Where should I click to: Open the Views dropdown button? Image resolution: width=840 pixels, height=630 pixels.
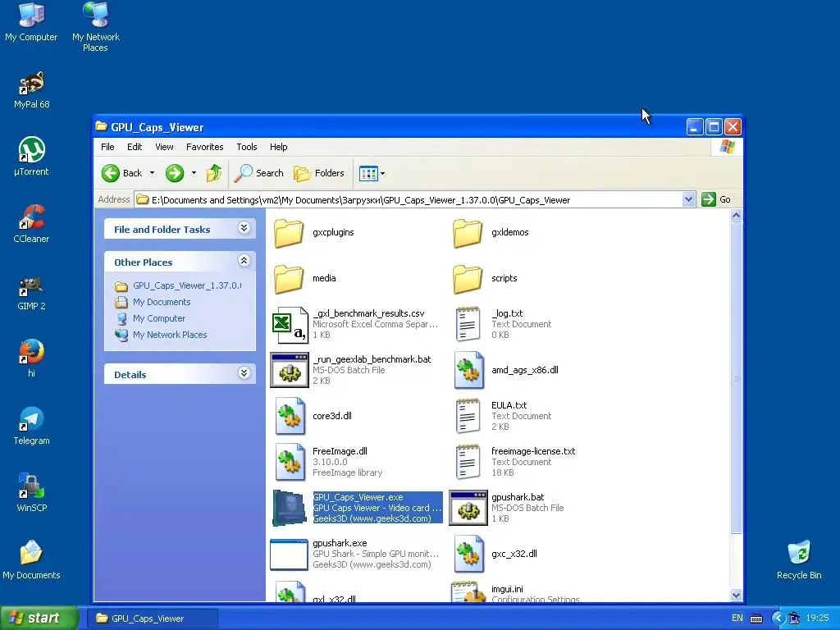pos(372,173)
